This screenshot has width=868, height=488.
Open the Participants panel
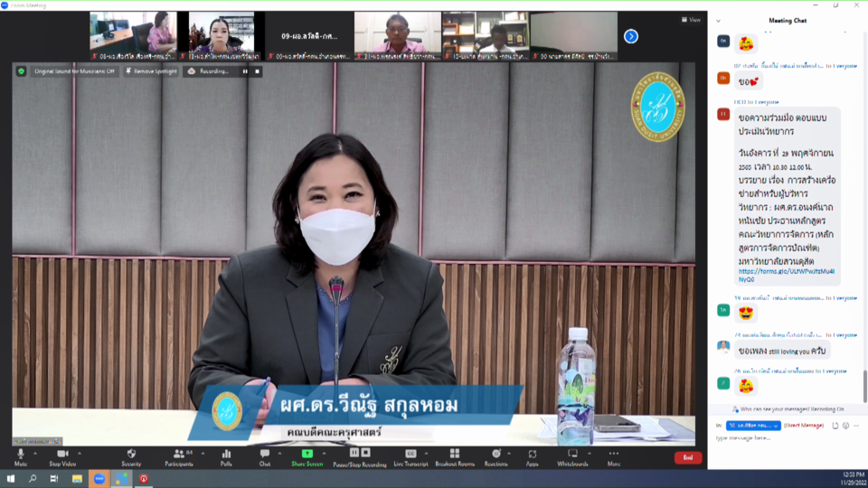click(x=179, y=457)
